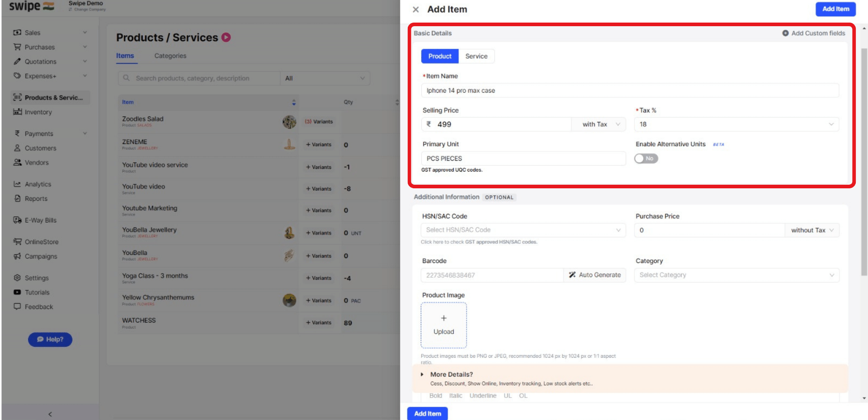868x420 pixels.
Task: Open the Vendors page
Action: tap(37, 163)
